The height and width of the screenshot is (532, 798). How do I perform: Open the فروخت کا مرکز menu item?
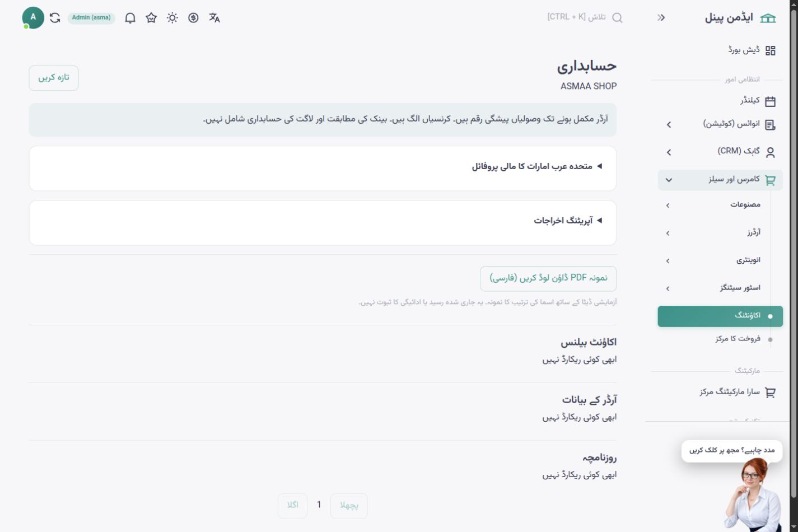click(x=720, y=339)
